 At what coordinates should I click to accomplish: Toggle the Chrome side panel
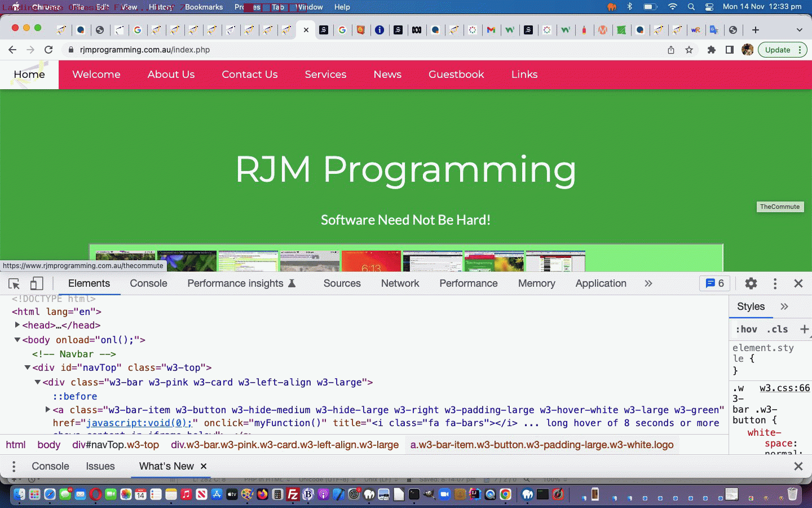pyautogui.click(x=730, y=50)
